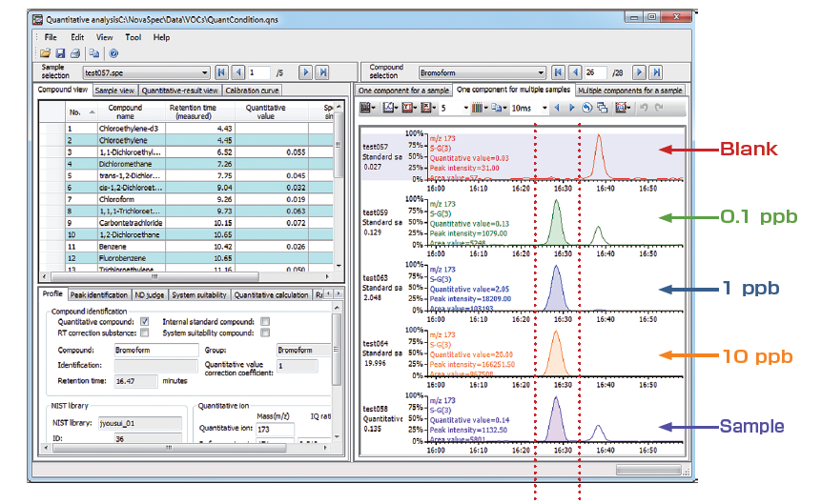Click the cascade windows icon

[603, 108]
